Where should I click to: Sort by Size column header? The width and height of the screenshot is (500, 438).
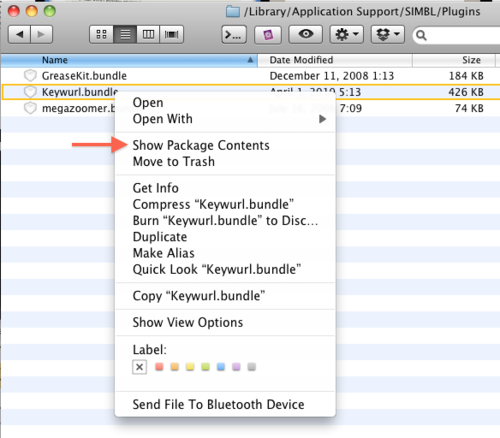point(454,60)
